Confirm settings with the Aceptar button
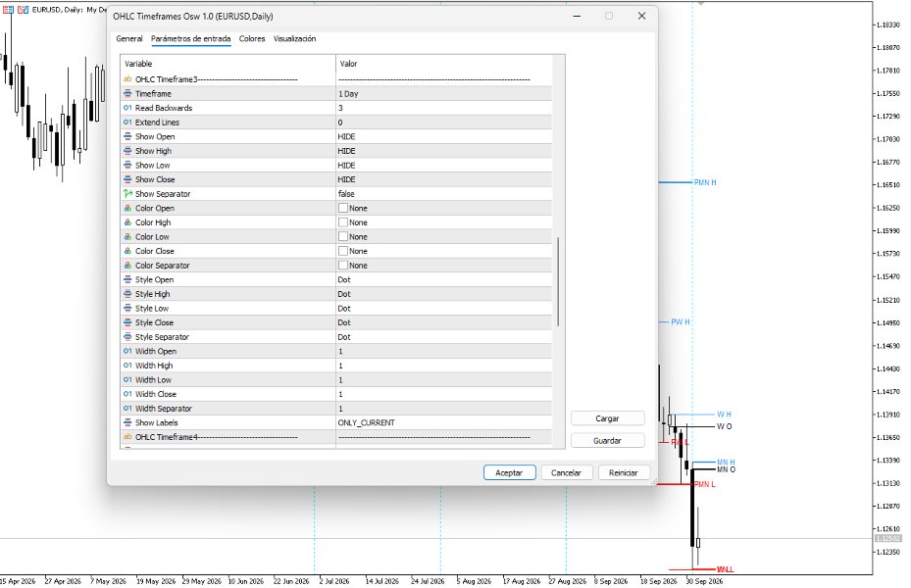Image resolution: width=911 pixels, height=588 pixels. (509, 473)
